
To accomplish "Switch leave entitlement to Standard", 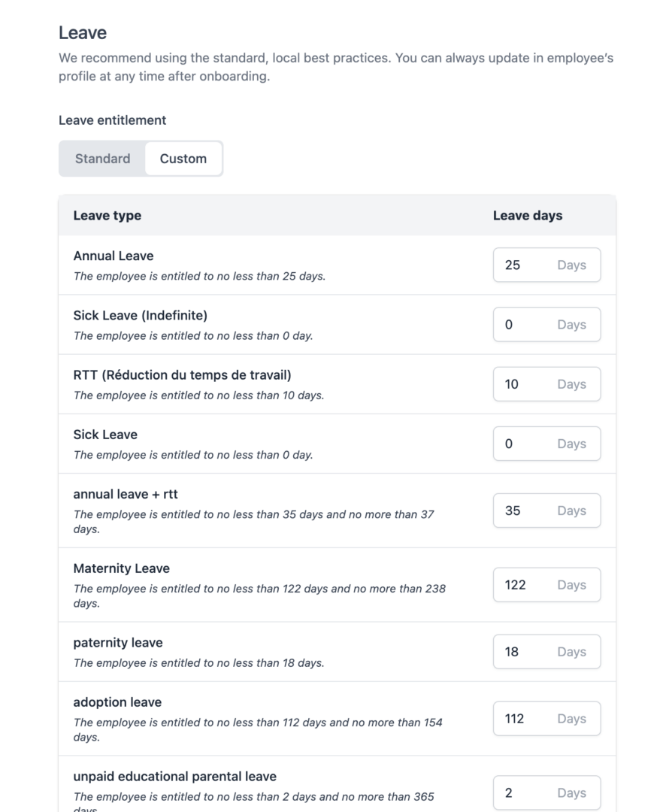I will 102,159.
